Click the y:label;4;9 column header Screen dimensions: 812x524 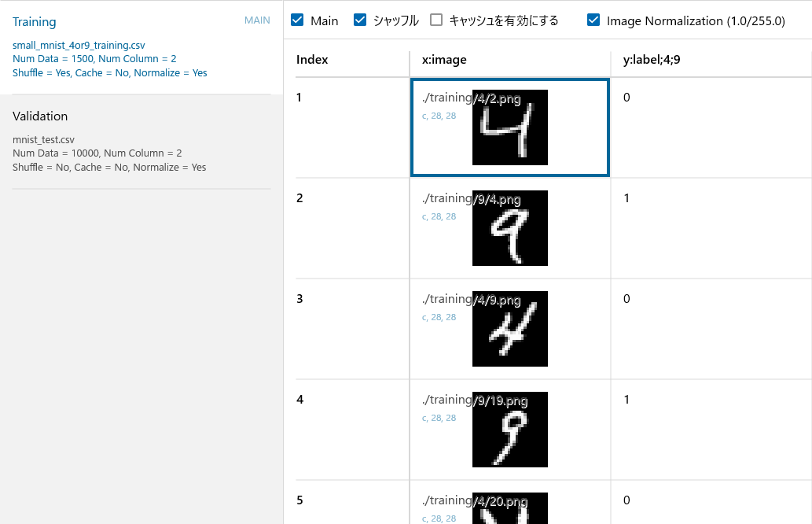(x=652, y=59)
